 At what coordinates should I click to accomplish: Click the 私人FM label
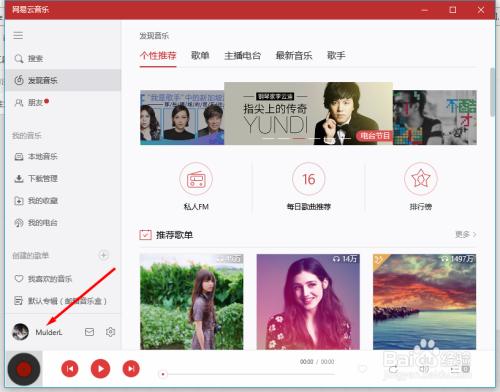196,207
